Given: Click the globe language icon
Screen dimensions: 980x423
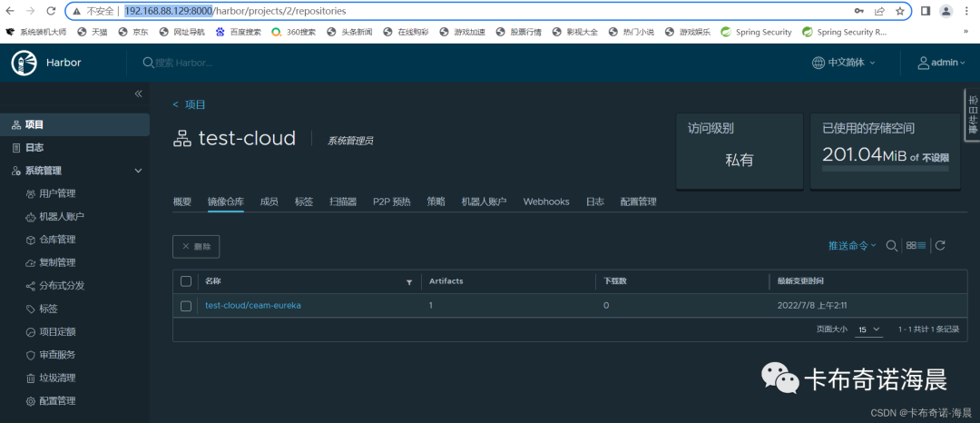Looking at the screenshot, I should pyautogui.click(x=818, y=63).
